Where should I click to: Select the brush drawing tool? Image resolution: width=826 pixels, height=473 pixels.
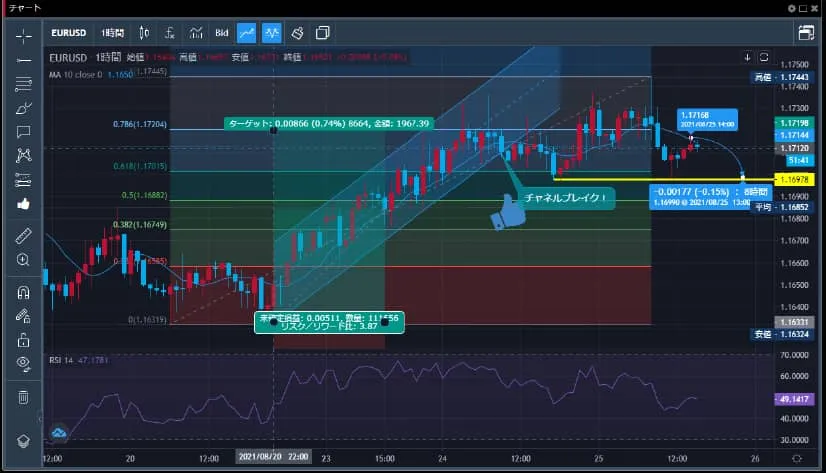[x=23, y=108]
